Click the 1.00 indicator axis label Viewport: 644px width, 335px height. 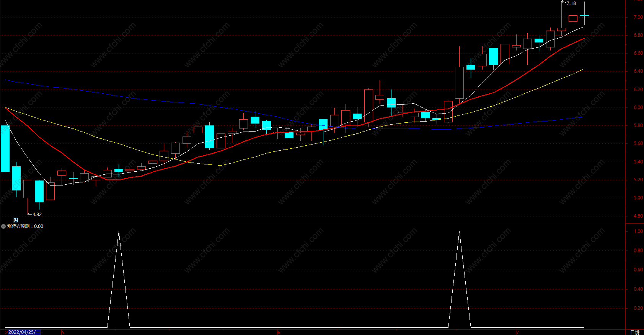point(638,231)
